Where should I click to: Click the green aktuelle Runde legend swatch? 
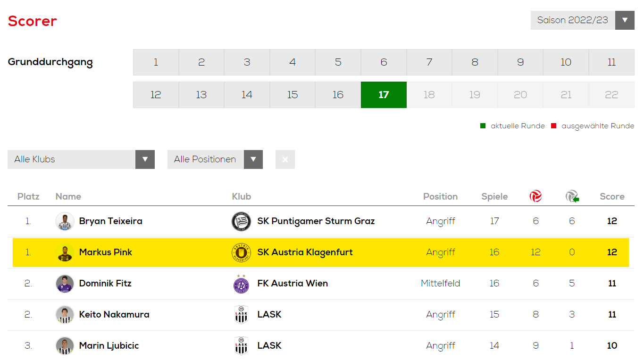(x=483, y=126)
